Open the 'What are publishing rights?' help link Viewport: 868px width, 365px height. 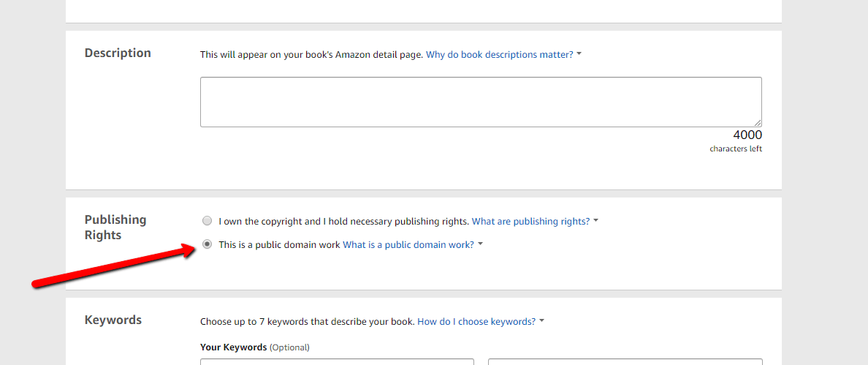click(530, 221)
